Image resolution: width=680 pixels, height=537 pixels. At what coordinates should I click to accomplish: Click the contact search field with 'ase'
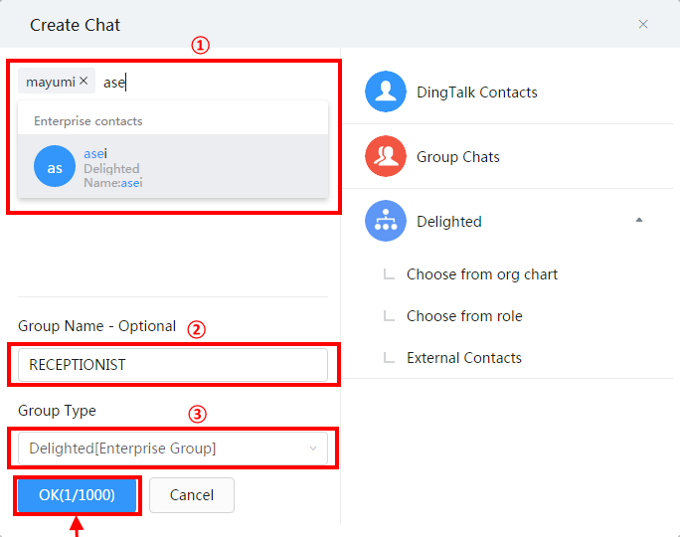[200, 82]
